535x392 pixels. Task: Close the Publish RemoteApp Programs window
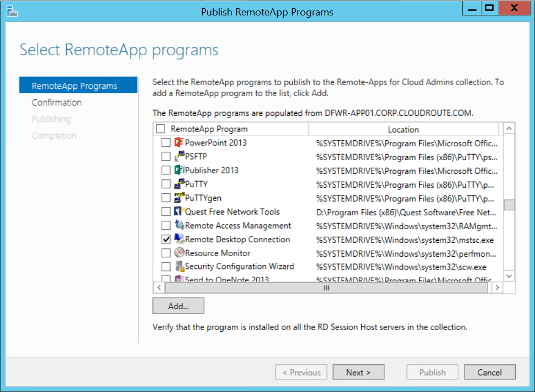point(514,8)
